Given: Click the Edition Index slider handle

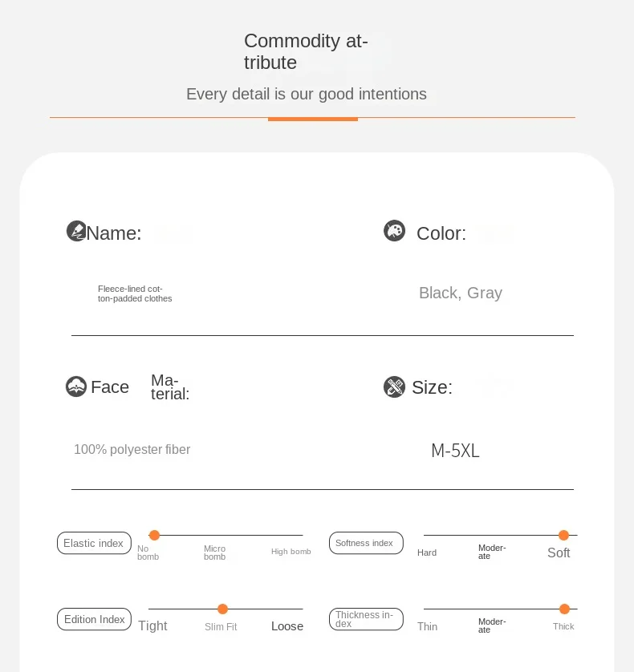Looking at the screenshot, I should tap(222, 609).
